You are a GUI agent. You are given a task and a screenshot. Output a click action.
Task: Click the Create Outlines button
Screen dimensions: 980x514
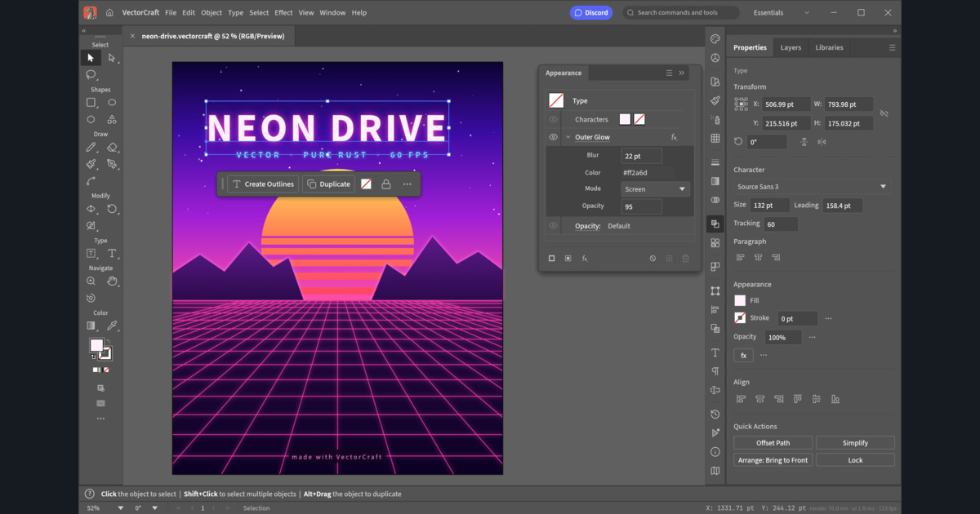263,184
